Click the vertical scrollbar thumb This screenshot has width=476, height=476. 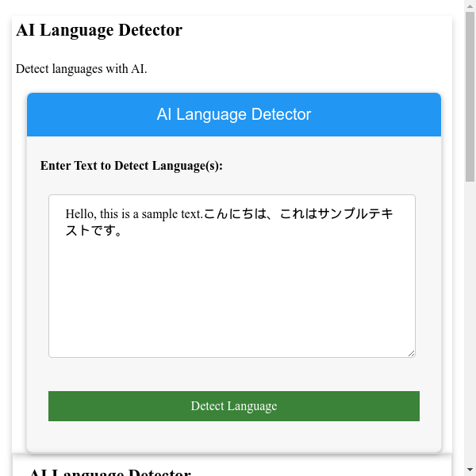pyautogui.click(x=470, y=95)
